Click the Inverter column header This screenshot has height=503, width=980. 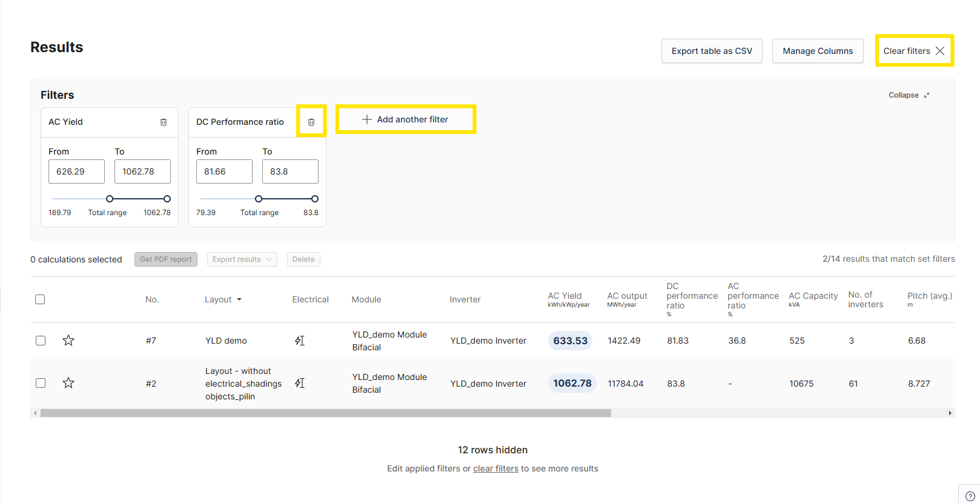[x=465, y=299]
